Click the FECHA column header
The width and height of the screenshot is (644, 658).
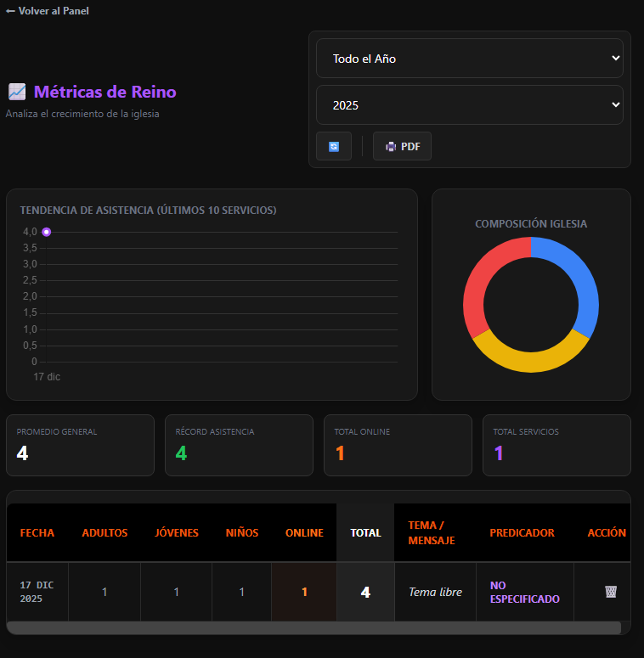(37, 533)
